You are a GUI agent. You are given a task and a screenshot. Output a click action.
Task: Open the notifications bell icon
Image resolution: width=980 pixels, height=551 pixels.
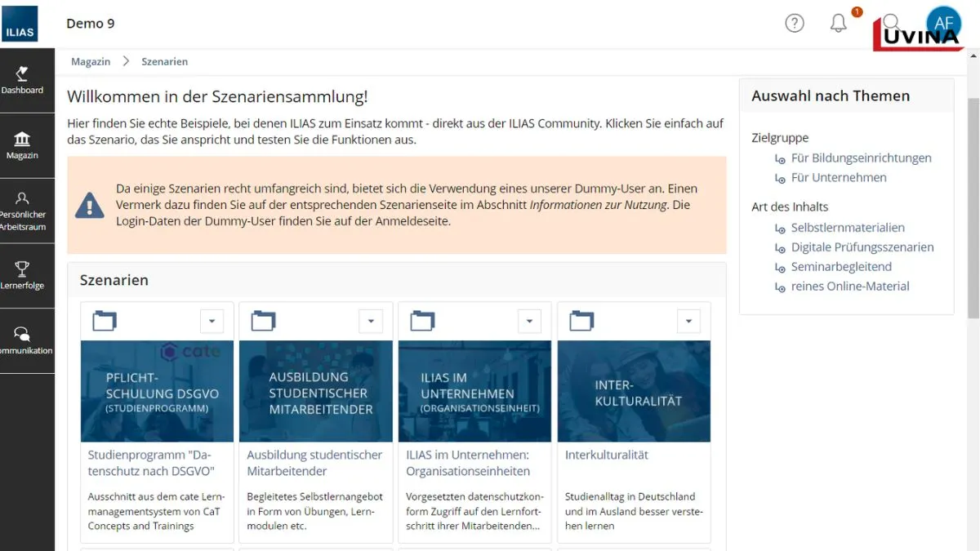coord(839,24)
